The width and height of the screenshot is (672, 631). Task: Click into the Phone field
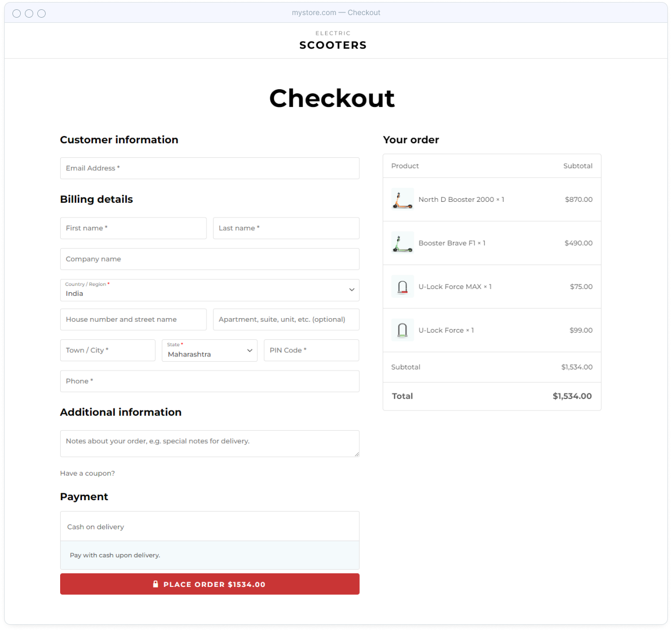click(x=209, y=381)
